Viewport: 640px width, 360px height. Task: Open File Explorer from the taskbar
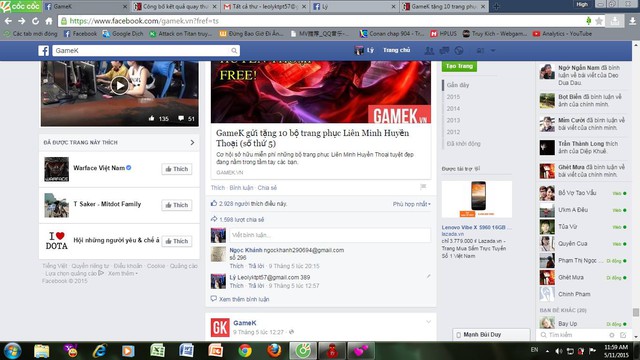coord(41,351)
